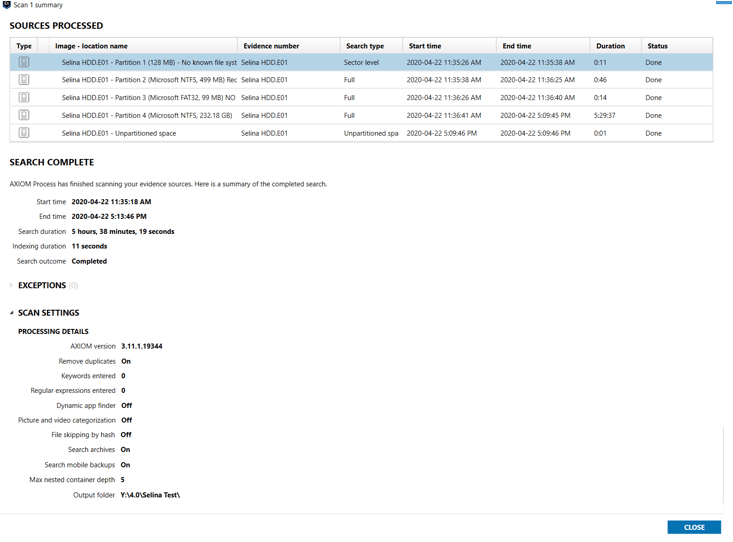Select Partition 2 (Microsoft NTFS, 499 MB) row name
Image resolution: width=733 pixels, height=542 pixels.
(x=149, y=80)
